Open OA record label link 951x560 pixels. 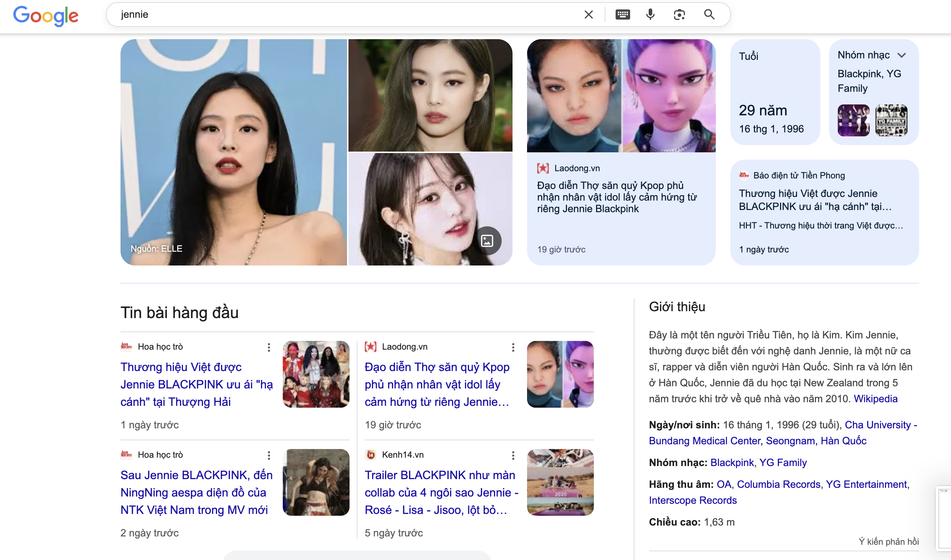pos(724,485)
